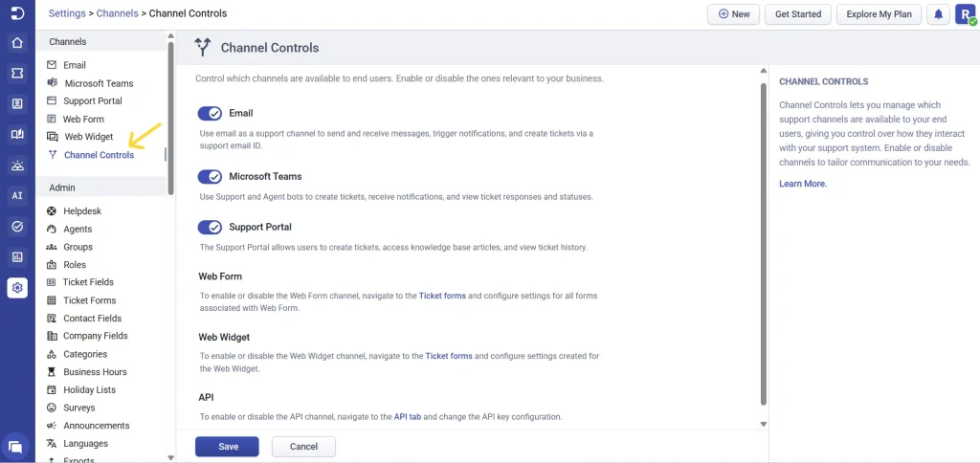This screenshot has height=463, width=980.
Task: Follow the Learn More link
Action: point(802,184)
